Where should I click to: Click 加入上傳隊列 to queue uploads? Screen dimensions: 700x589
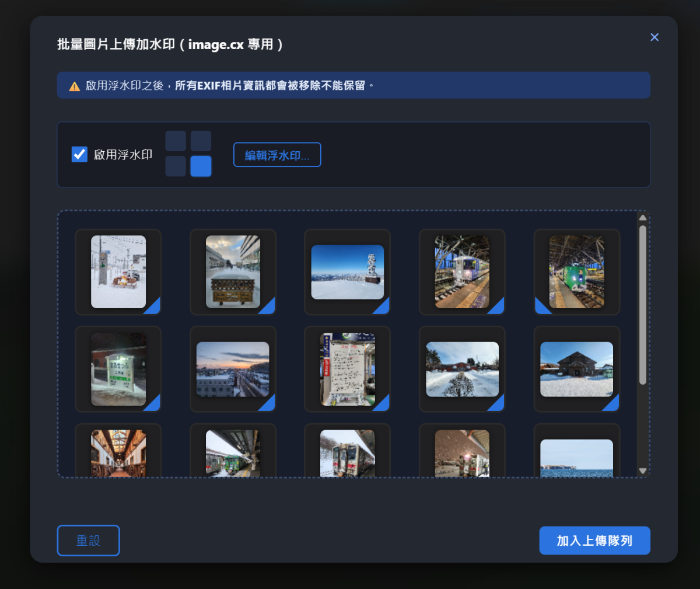click(594, 541)
